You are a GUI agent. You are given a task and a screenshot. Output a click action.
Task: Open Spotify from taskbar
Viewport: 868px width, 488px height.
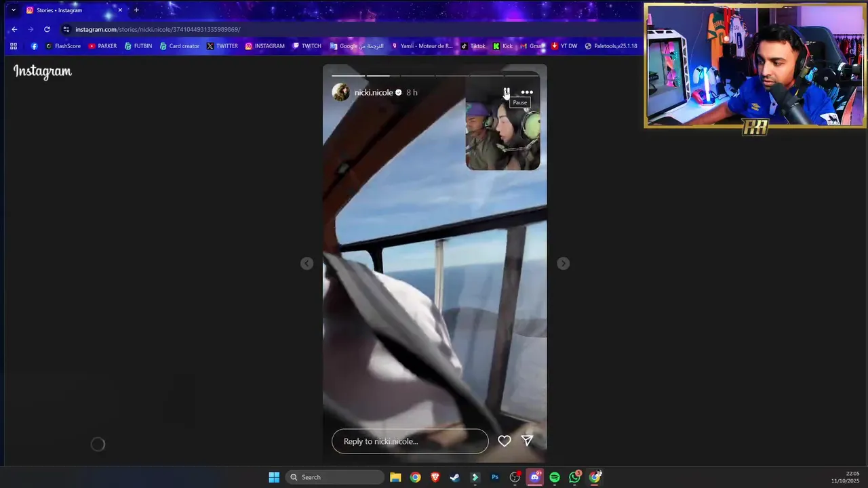[x=555, y=477]
